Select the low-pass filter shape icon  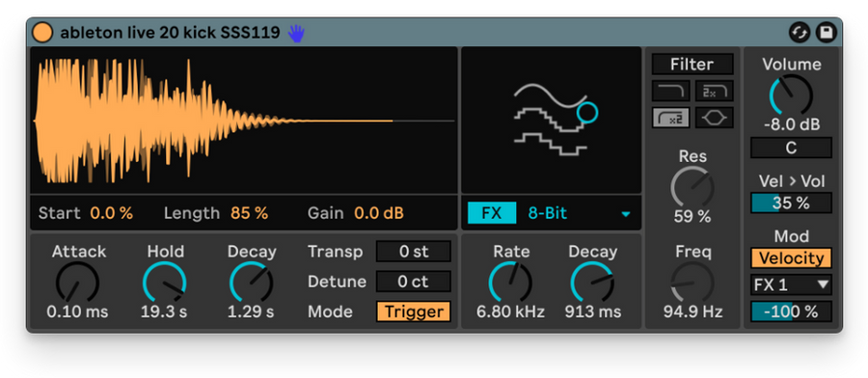[x=670, y=91]
